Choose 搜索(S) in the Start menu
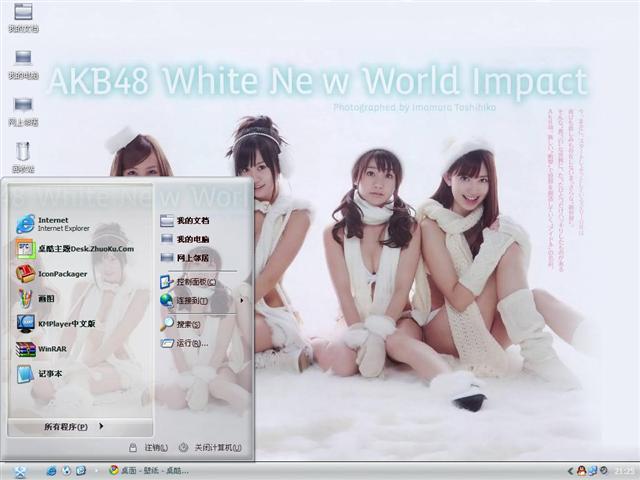The height and width of the screenshot is (480, 640). click(x=187, y=324)
